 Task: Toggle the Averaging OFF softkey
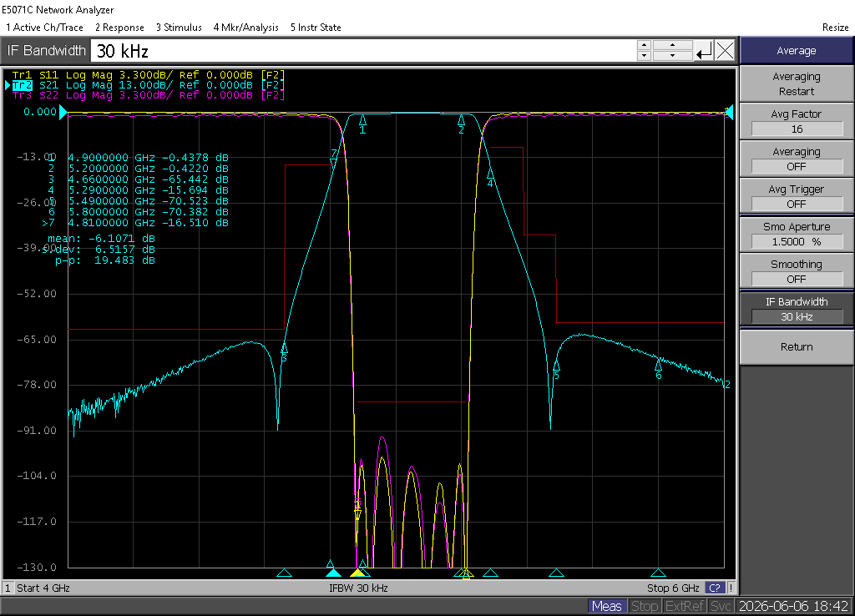click(796, 159)
